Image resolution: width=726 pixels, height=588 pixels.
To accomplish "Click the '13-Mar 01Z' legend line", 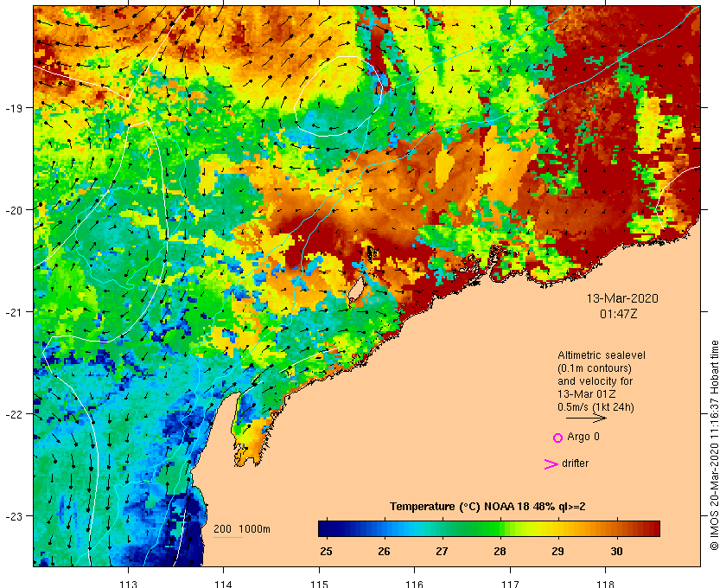I will click(587, 394).
